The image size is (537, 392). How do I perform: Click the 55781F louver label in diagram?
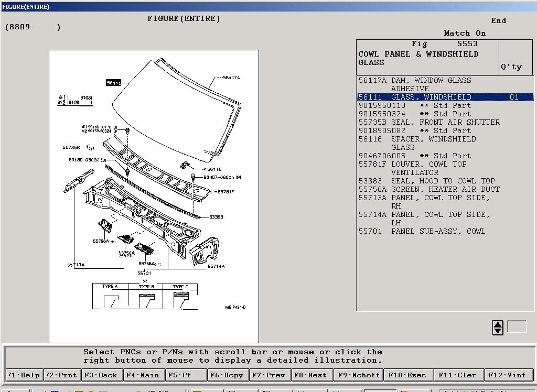coord(225,192)
